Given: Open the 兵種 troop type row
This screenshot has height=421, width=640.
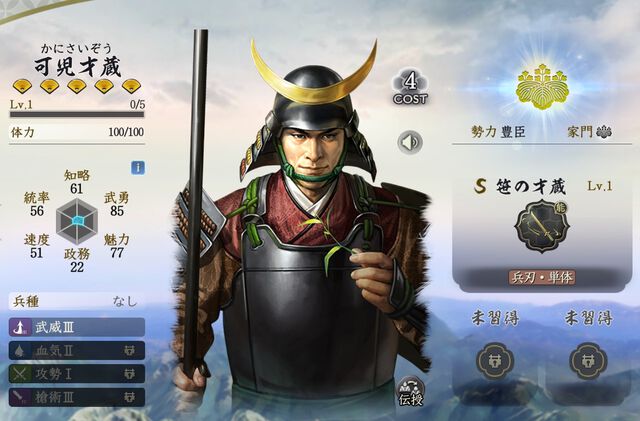Looking at the screenshot, I should 77,301.
